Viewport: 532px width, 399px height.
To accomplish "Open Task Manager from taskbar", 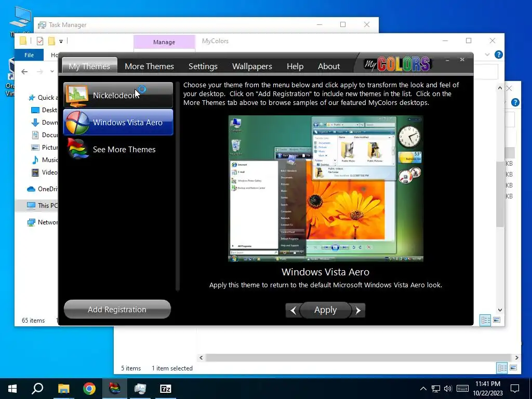I will [140, 389].
